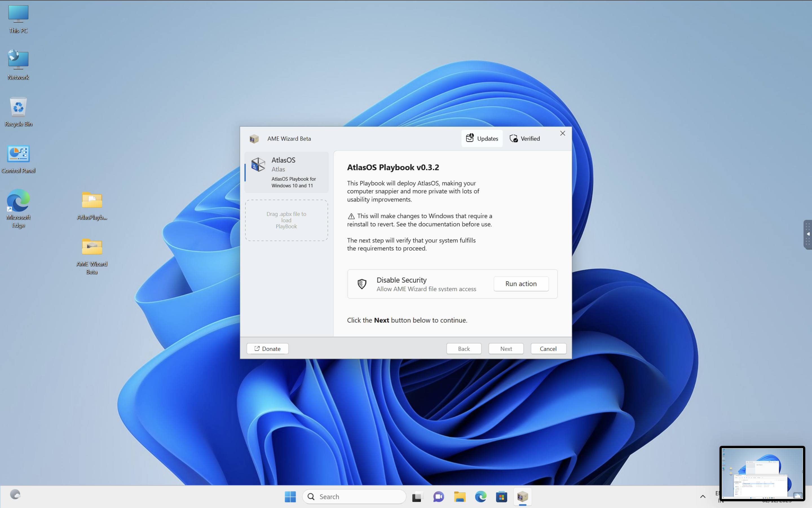Open Microsoft Edge from taskbar
This screenshot has width=812, height=508.
pos(480,497)
